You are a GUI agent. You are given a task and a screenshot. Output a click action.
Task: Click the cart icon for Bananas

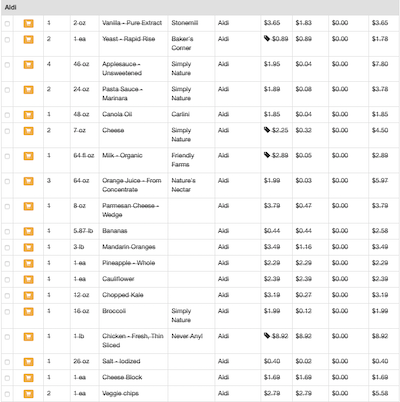click(x=29, y=231)
